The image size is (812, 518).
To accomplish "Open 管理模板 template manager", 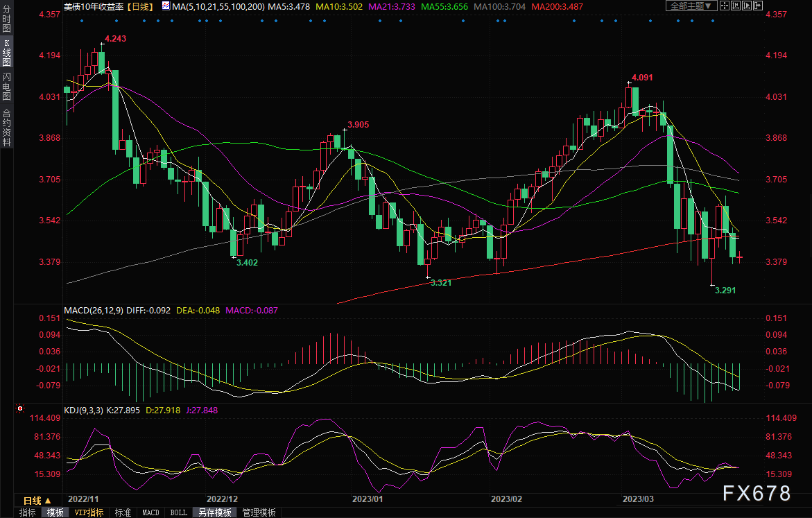I will [259, 512].
